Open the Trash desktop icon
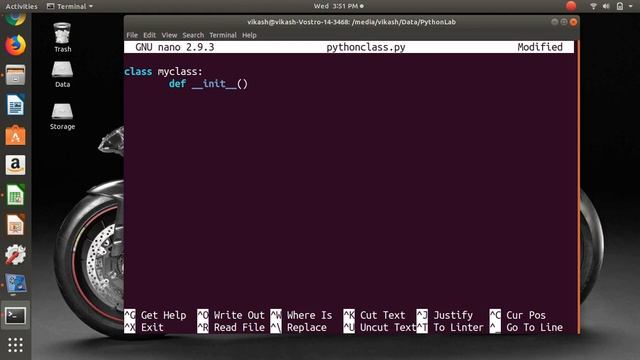The width and height of the screenshot is (640, 360). [62, 37]
